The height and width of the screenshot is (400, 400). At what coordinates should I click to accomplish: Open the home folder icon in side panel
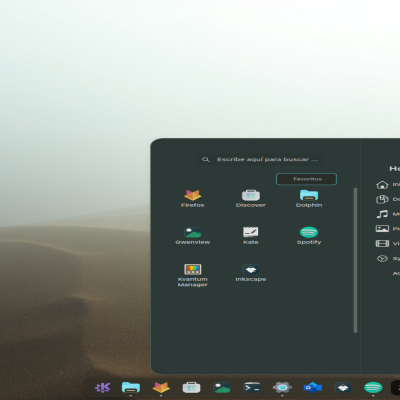pos(382,184)
